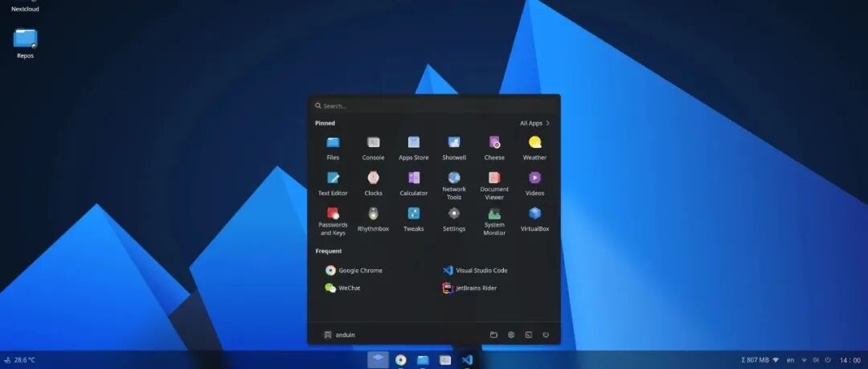
Task: Open Google Chrome from the Frequent list
Action: (354, 270)
